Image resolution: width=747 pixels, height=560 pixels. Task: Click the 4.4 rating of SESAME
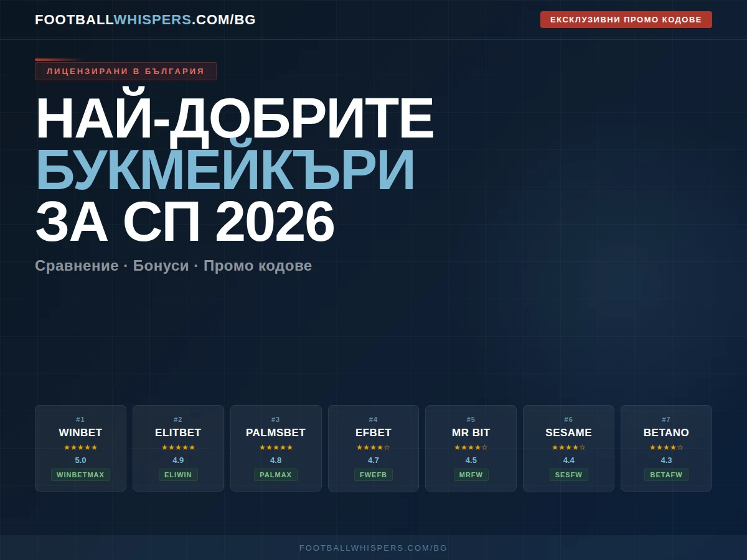[x=569, y=460]
